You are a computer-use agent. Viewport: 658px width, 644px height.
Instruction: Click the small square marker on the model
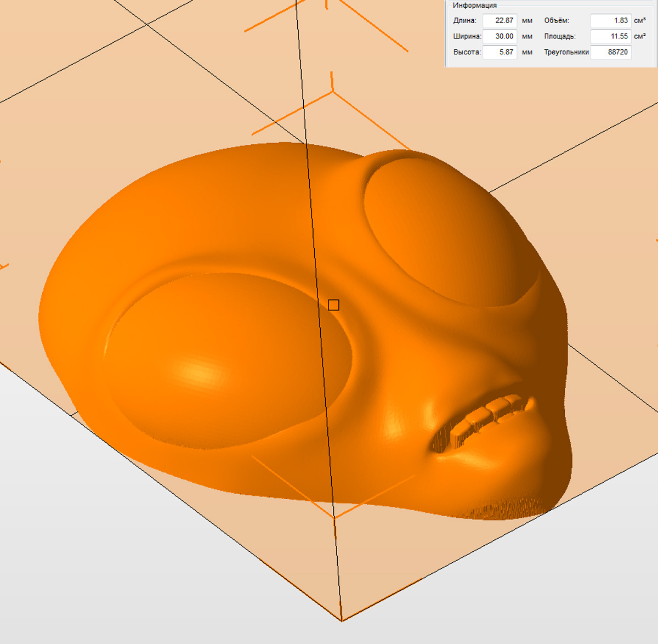(333, 305)
